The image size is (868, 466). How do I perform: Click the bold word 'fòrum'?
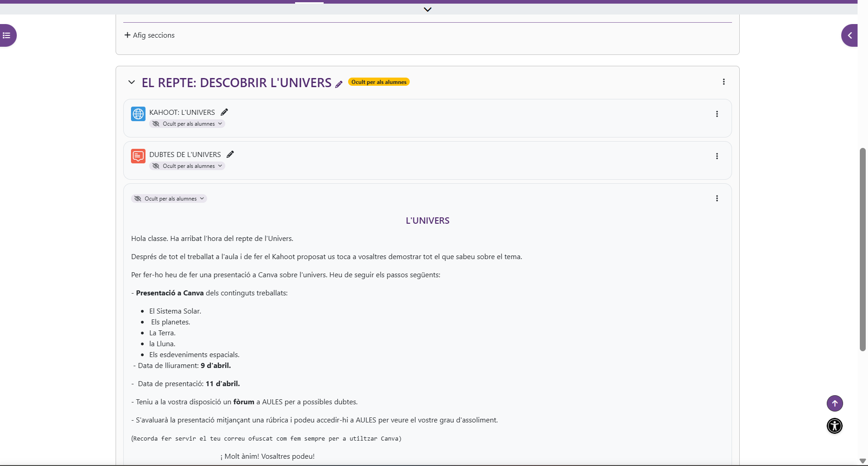coord(244,402)
